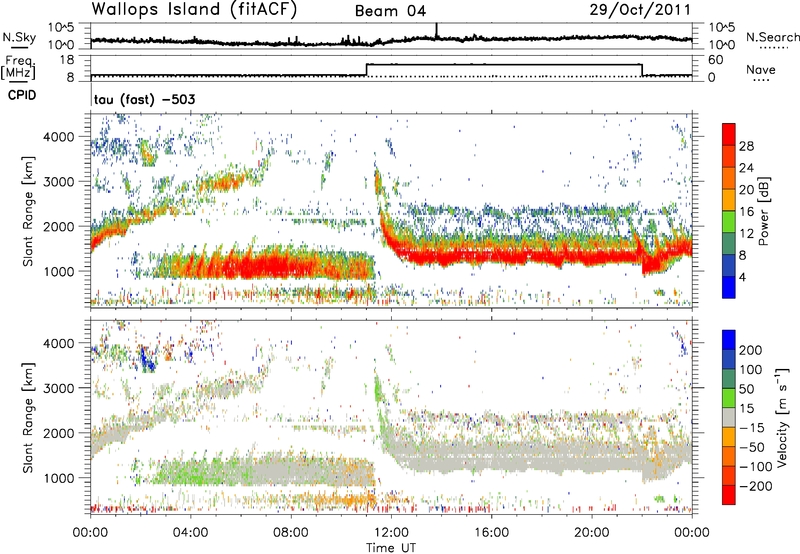This screenshot has width=800, height=554.
Task: Click the '200' value on the velocity colorbar
Action: point(751,350)
